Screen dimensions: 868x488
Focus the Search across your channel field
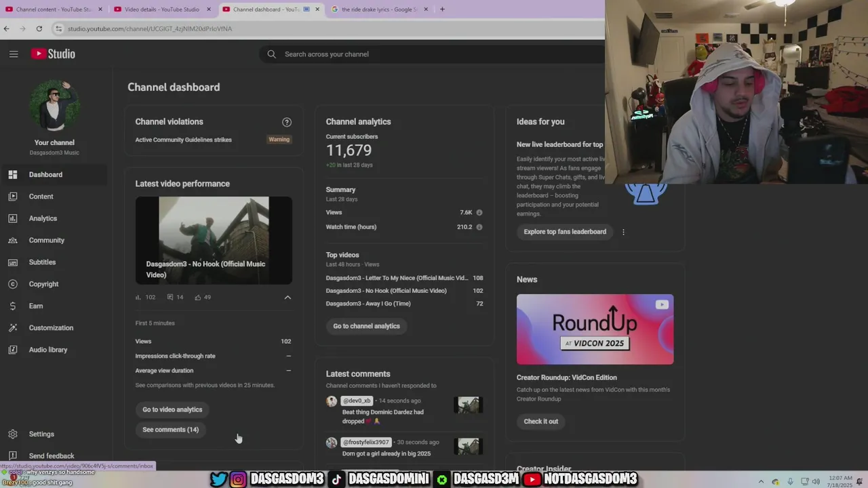tap(434, 54)
